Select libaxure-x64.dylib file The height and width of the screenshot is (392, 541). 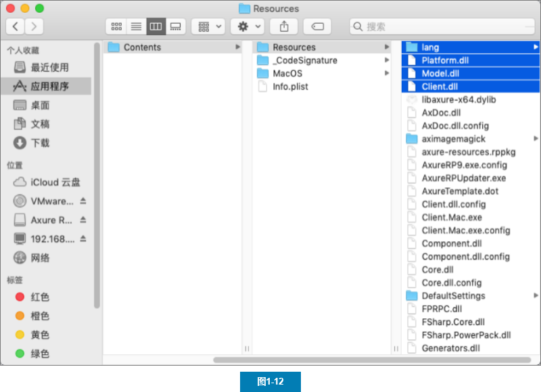click(471, 99)
